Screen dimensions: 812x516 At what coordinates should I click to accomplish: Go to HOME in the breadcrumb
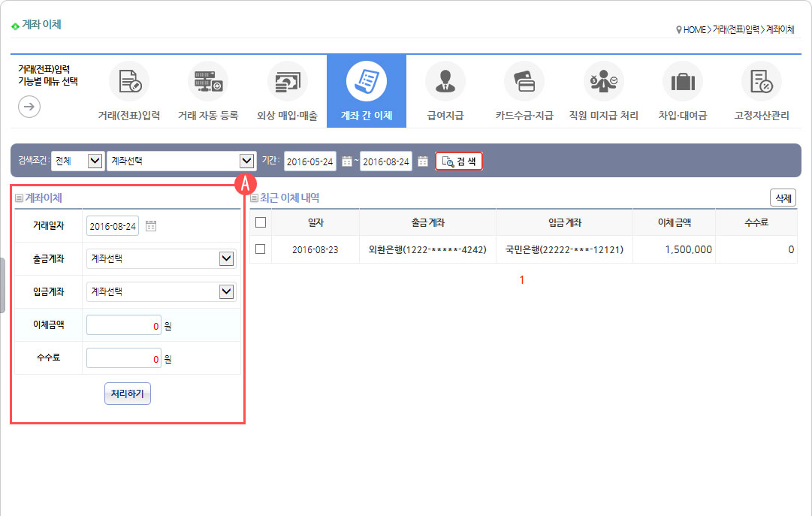pos(695,29)
